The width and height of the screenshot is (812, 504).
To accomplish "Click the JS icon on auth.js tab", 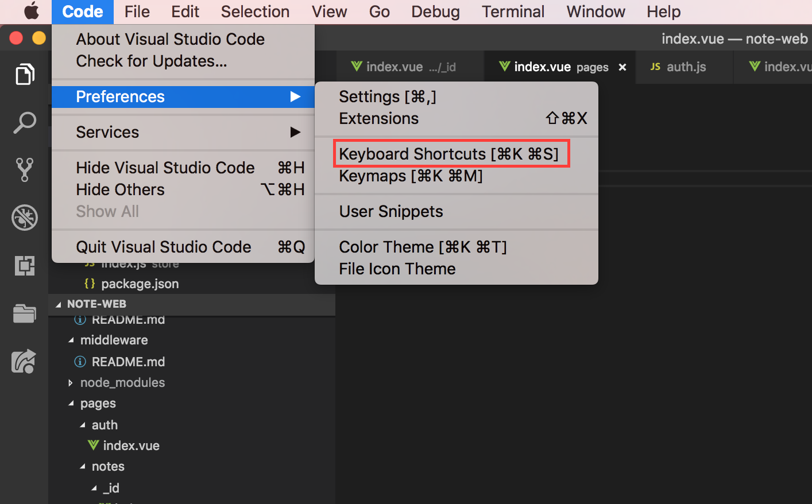I will click(x=655, y=67).
